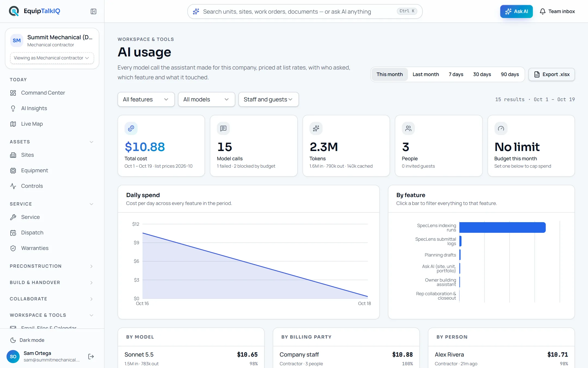Select the This month range tab
This screenshot has width=588, height=368.
click(x=390, y=74)
